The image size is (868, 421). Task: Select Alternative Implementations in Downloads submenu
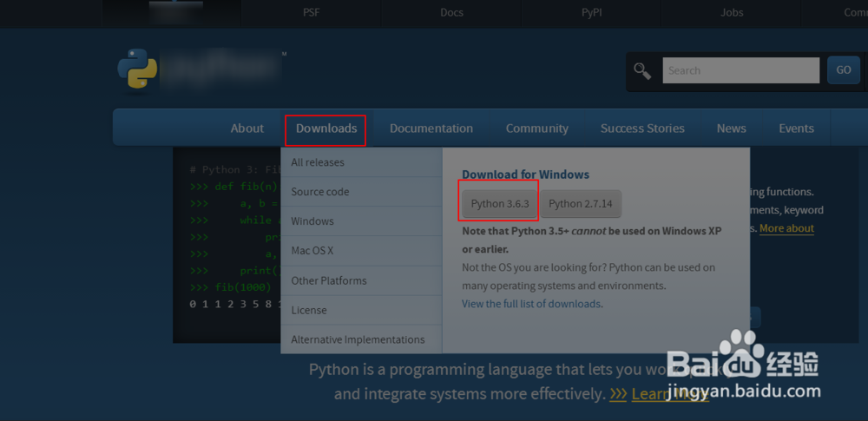361,339
